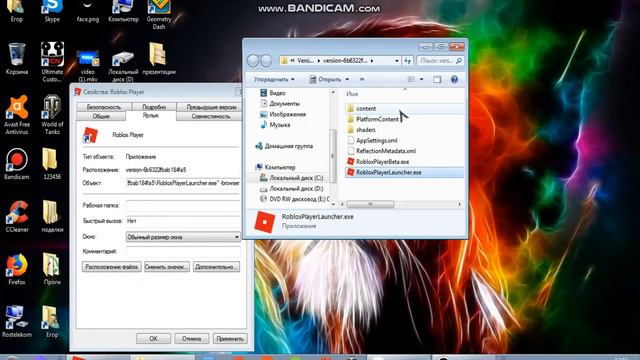Switch to the Безопасность tab

coord(104,107)
